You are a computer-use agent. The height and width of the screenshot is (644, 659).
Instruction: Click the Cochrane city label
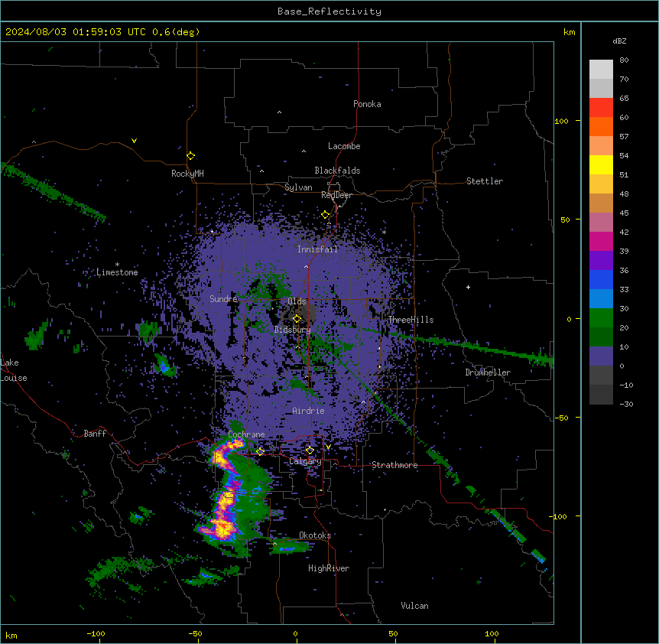pyautogui.click(x=246, y=434)
